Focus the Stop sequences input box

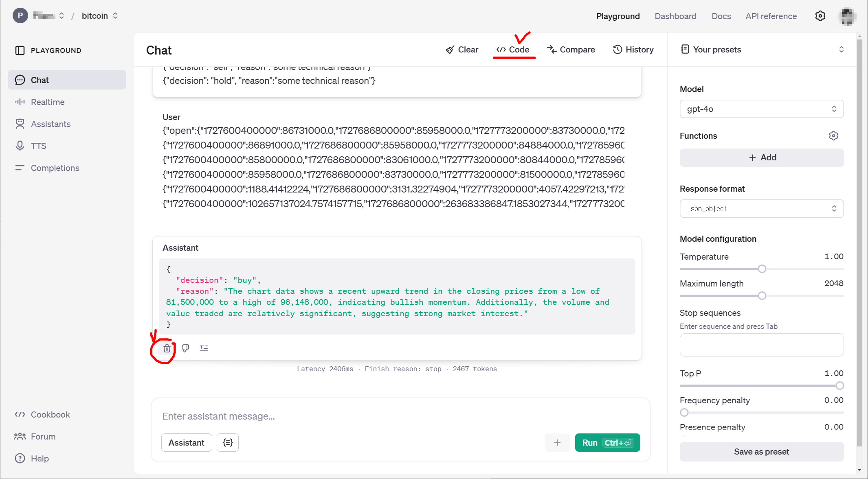[x=761, y=345]
